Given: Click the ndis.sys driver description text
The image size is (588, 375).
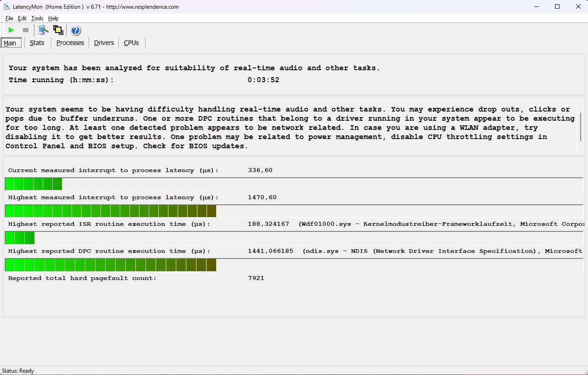Looking at the screenshot, I should click(x=443, y=251).
